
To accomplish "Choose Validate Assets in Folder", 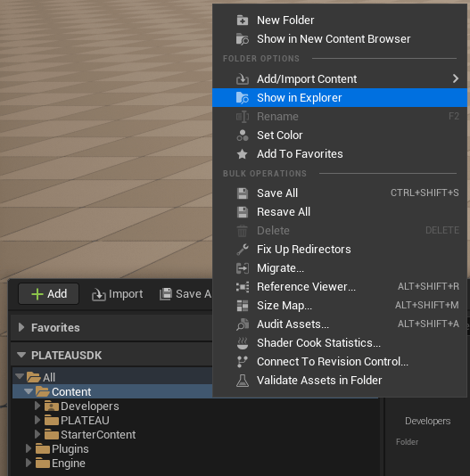I will click(x=340, y=381).
